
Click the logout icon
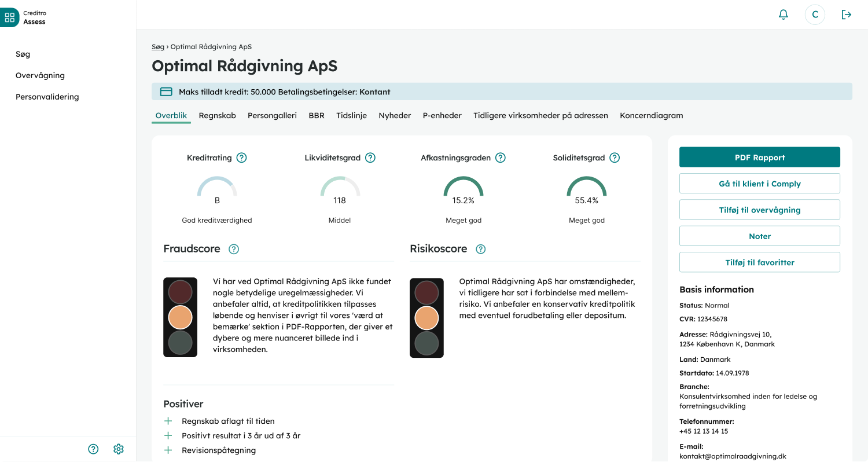tap(847, 14)
